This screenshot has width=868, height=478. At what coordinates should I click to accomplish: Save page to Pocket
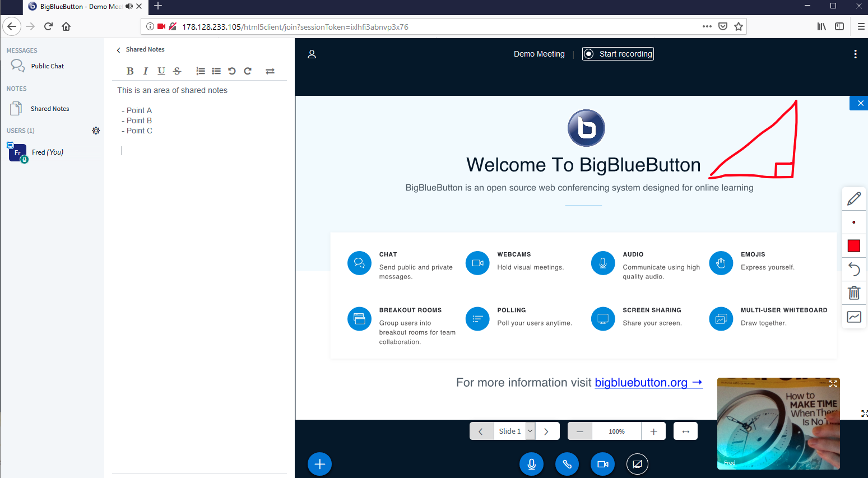point(723,26)
